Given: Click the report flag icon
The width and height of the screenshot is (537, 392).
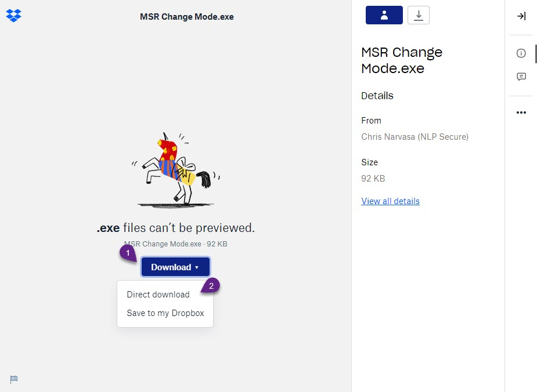Looking at the screenshot, I should [14, 379].
